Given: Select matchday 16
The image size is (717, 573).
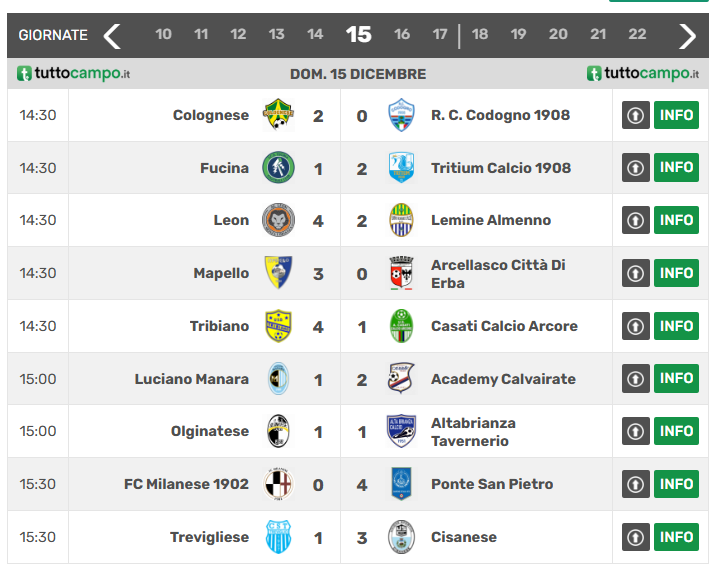Looking at the screenshot, I should 402,34.
